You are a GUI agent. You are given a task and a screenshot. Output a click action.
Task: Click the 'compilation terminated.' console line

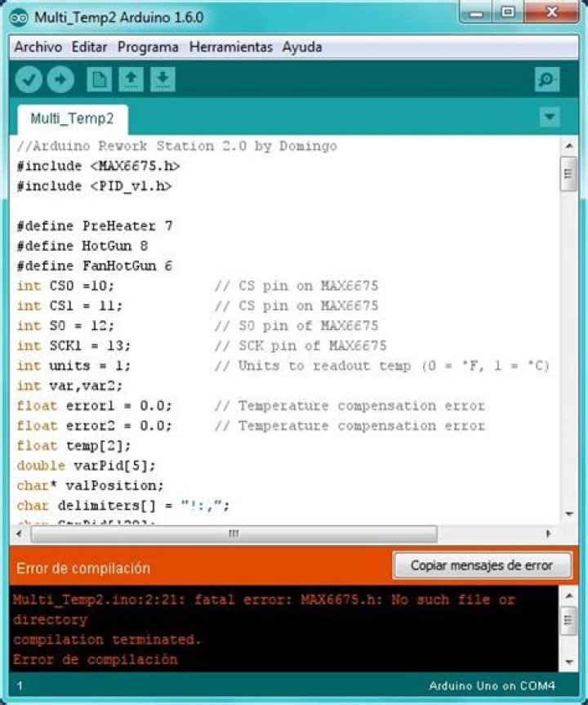click(106, 640)
